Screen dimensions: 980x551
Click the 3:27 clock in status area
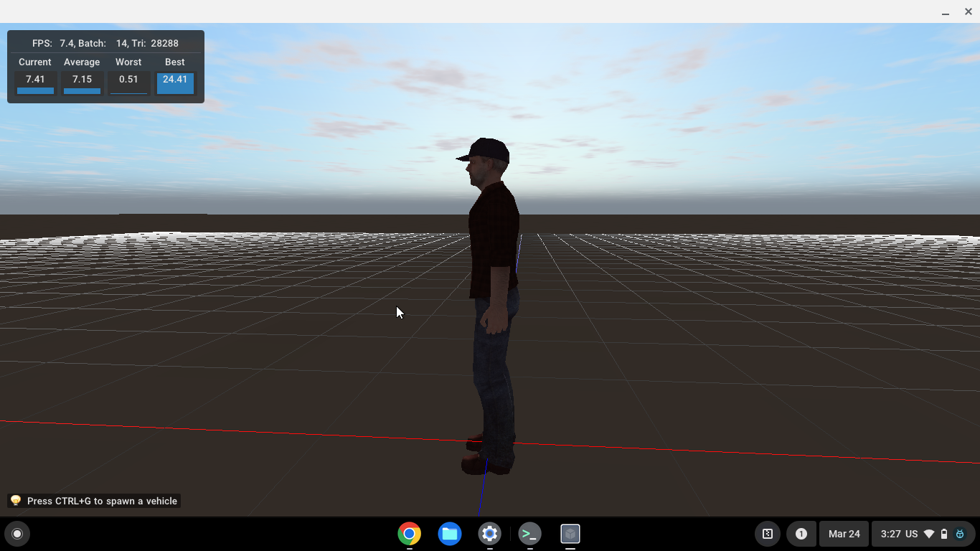(890, 534)
